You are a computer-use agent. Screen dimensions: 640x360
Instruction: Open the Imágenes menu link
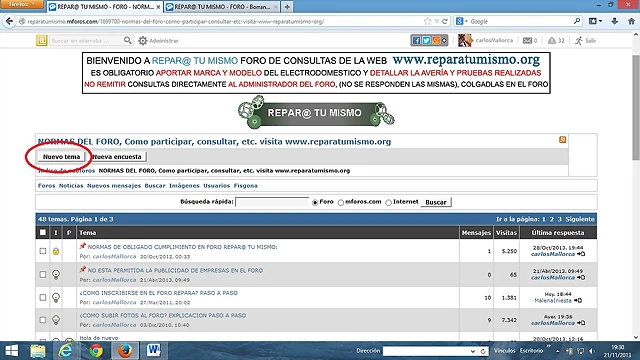(x=184, y=186)
